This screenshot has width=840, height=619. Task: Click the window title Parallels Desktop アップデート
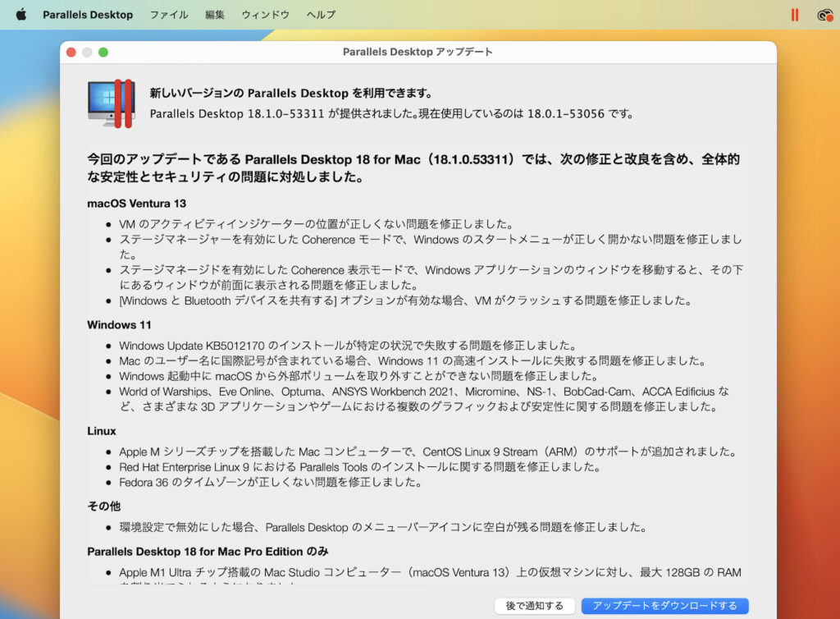(x=418, y=52)
